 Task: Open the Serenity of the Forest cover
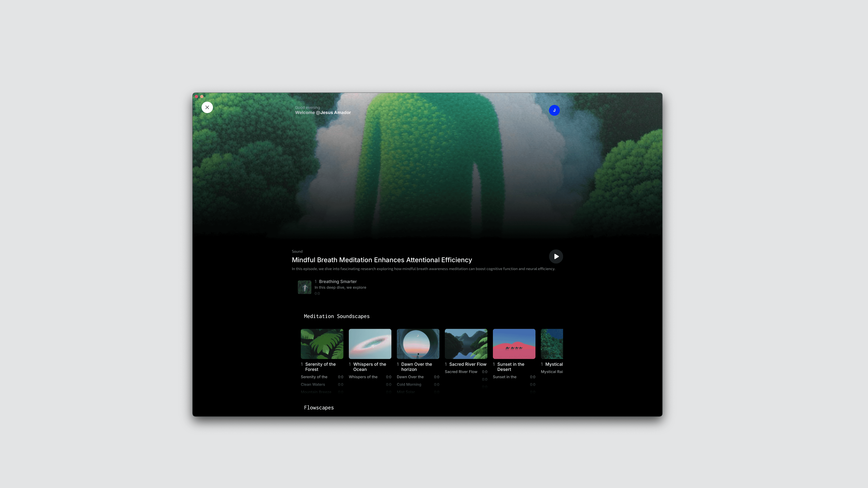coord(322,344)
